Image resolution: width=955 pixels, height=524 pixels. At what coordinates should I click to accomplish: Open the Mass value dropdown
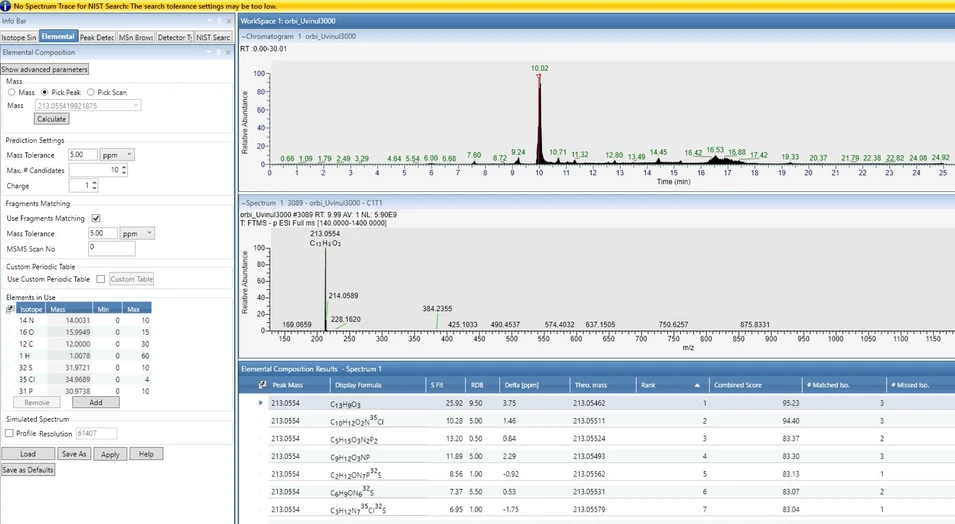coord(135,105)
